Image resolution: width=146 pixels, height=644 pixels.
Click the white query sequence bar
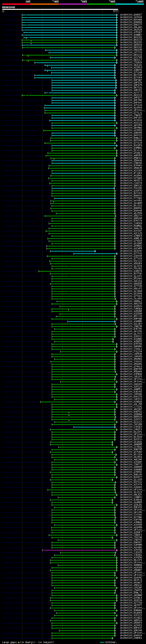(60, 9)
